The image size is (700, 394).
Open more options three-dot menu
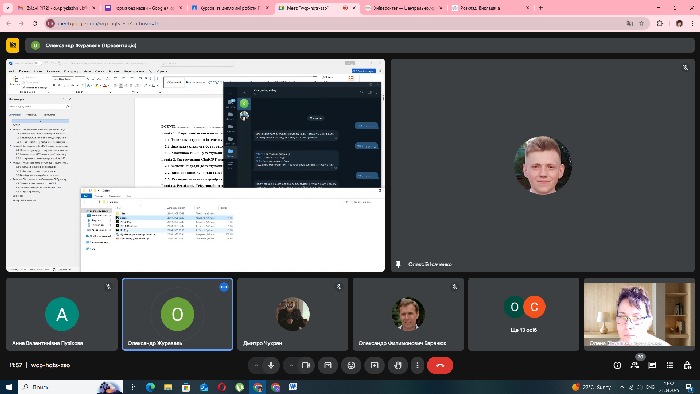coord(417,365)
